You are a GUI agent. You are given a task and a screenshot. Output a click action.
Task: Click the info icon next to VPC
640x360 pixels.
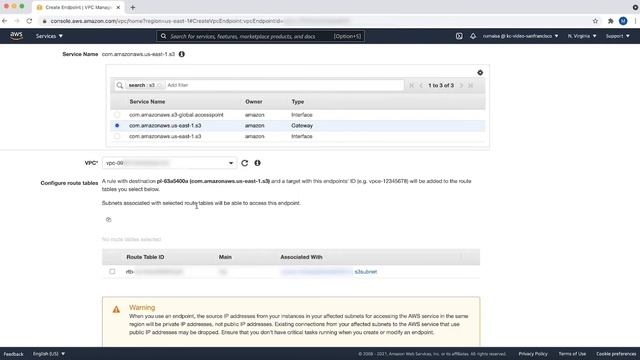coord(257,163)
